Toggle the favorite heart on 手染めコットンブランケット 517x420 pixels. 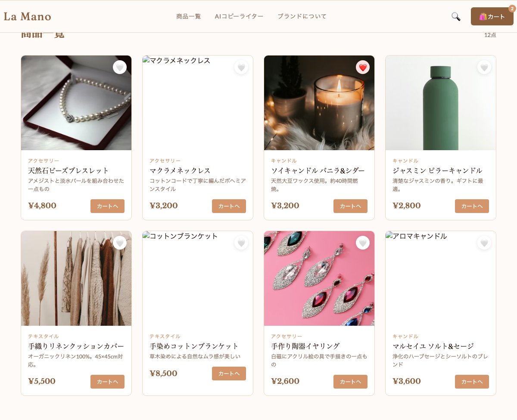[241, 243]
